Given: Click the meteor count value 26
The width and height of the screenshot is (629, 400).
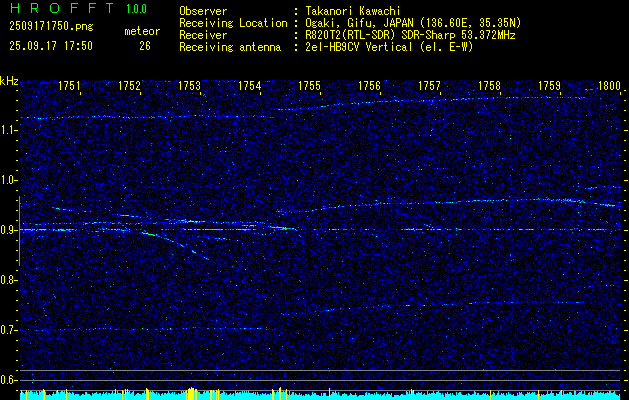Looking at the screenshot, I should tap(145, 46).
